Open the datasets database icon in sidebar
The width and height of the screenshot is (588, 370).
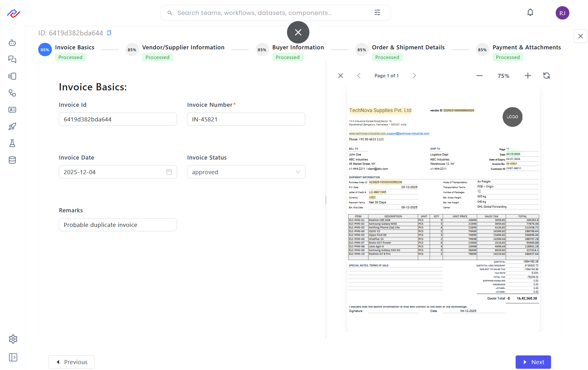pos(12,160)
